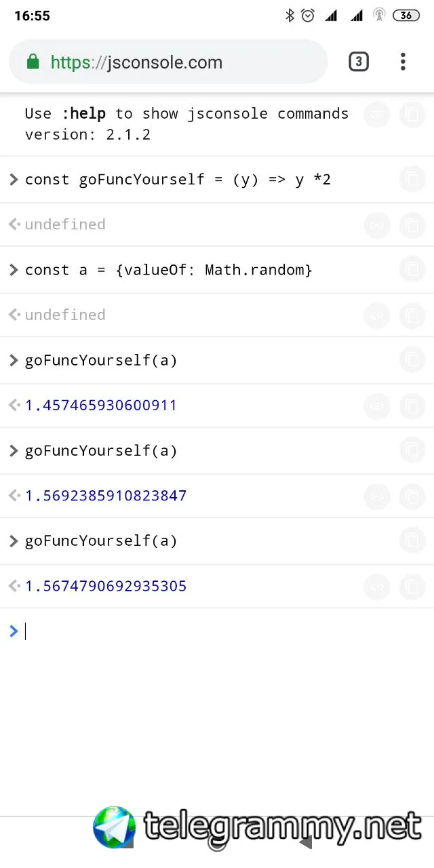434x868 pixels.
Task: Expand the 1.457465930600911 result arrow
Action: (x=13, y=406)
